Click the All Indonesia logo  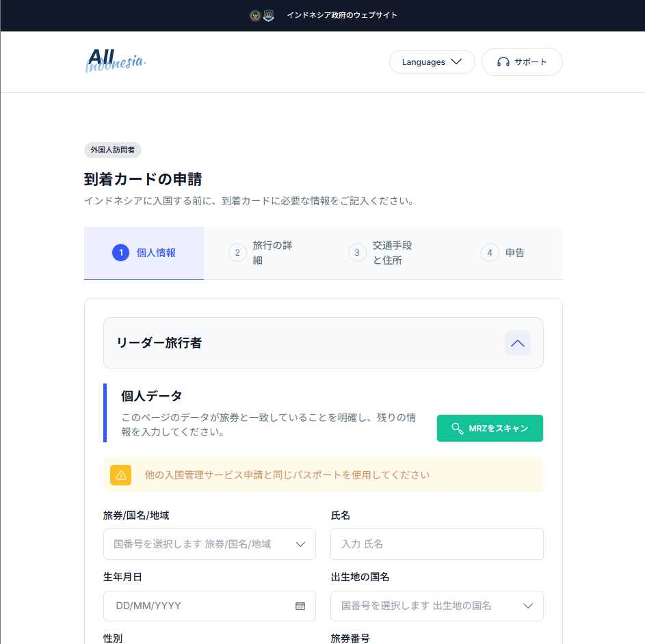116,61
